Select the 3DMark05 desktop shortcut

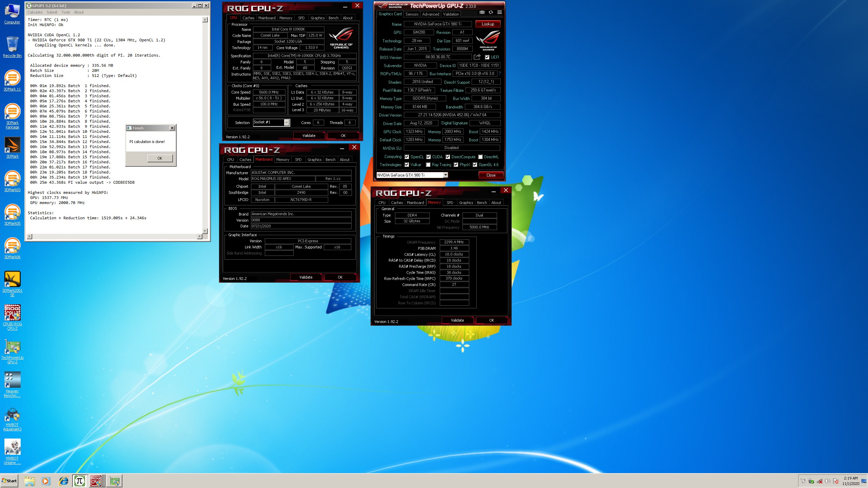(12, 215)
